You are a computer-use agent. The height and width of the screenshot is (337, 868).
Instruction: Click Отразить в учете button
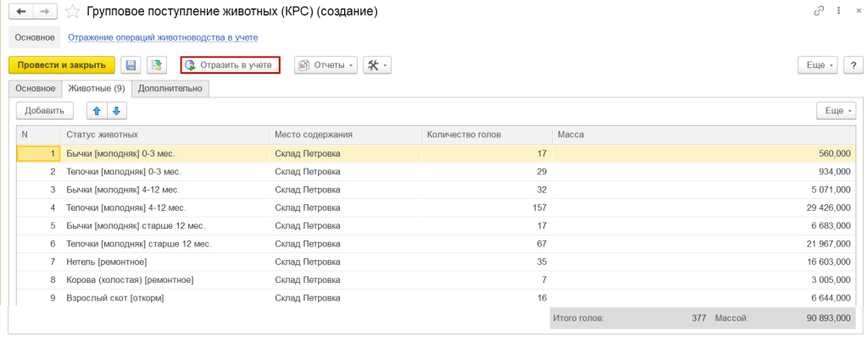[x=231, y=64]
